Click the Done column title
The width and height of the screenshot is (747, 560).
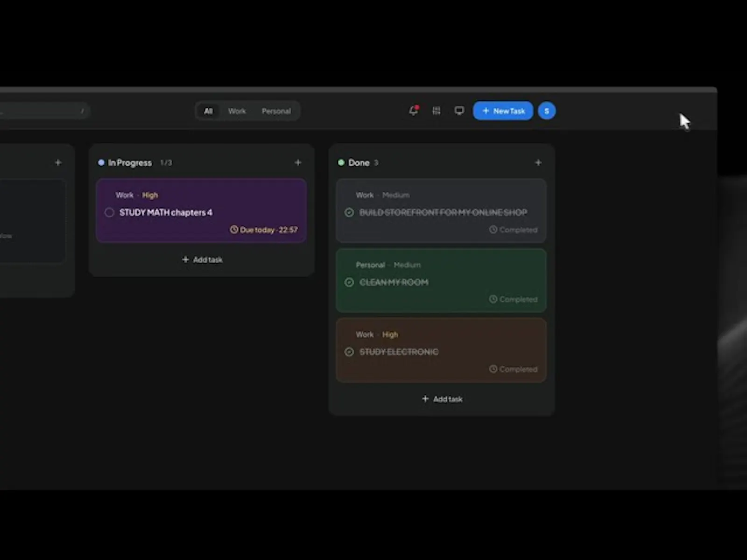pos(359,162)
